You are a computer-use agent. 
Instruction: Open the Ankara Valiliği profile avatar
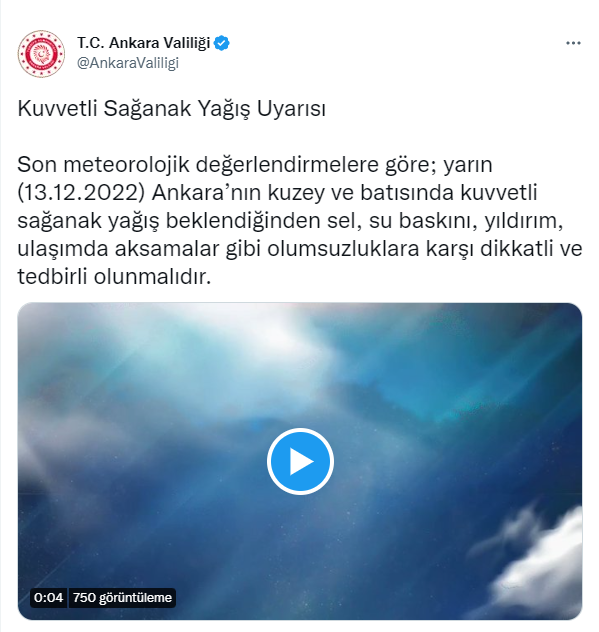(41, 54)
